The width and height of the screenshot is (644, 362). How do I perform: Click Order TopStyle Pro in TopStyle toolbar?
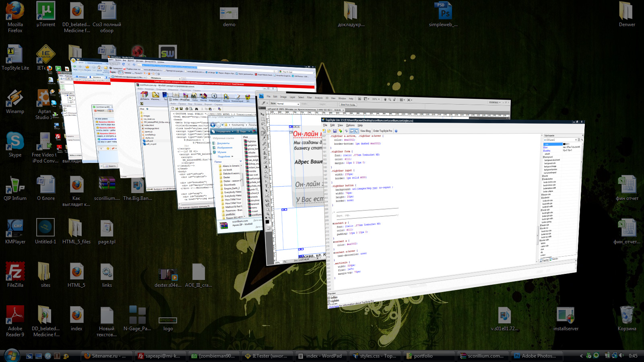point(382,131)
